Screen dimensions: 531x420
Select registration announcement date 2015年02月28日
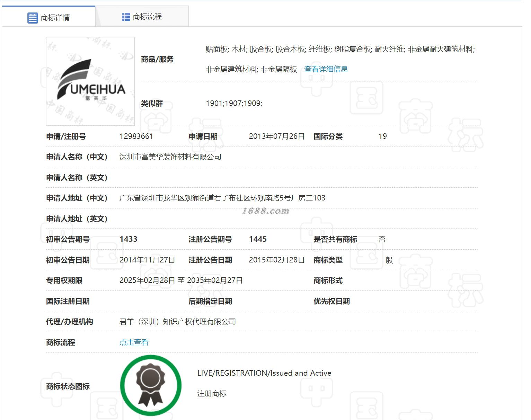tap(277, 260)
